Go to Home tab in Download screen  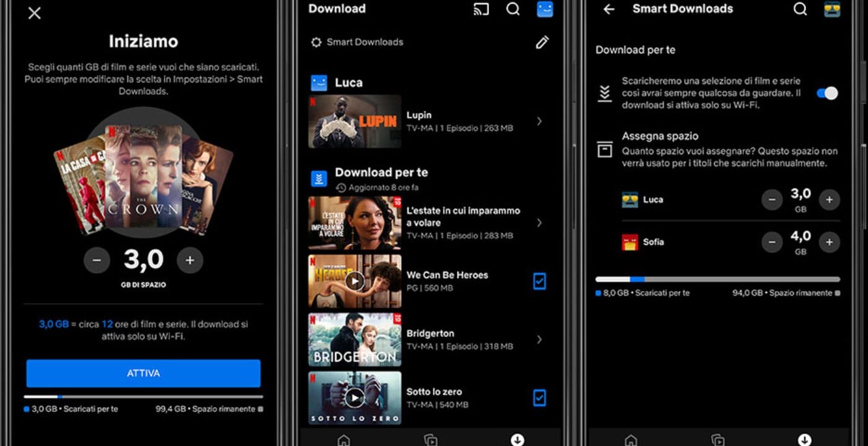tap(343, 440)
